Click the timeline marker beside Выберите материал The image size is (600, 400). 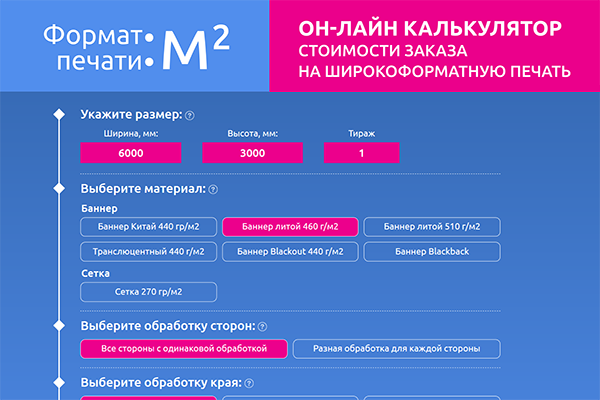(x=59, y=189)
